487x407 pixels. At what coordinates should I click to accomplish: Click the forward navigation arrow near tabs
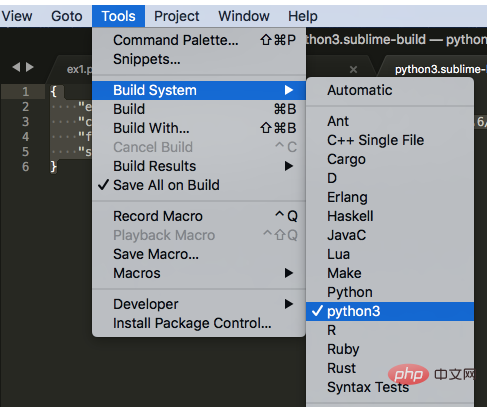30,67
